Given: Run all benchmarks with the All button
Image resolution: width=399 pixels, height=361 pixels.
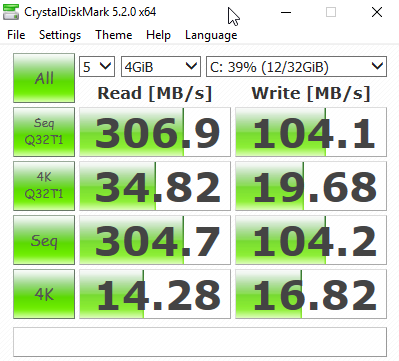Looking at the screenshot, I should [44, 78].
